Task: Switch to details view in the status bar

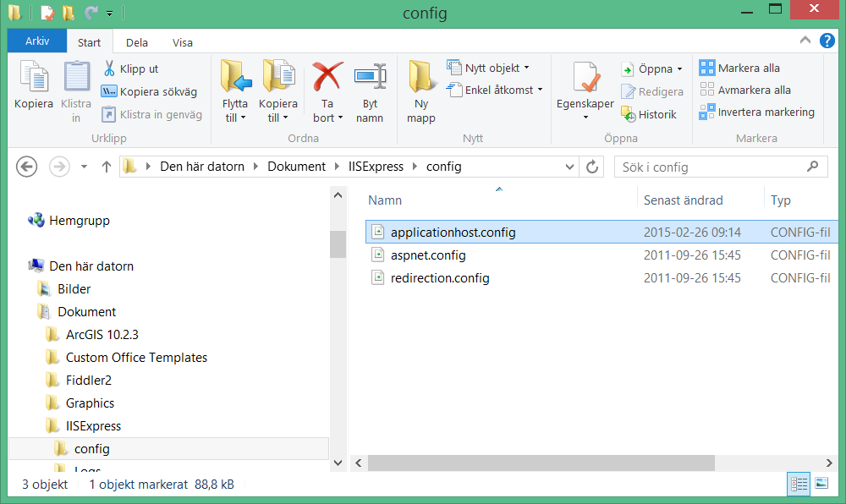Action: click(799, 484)
